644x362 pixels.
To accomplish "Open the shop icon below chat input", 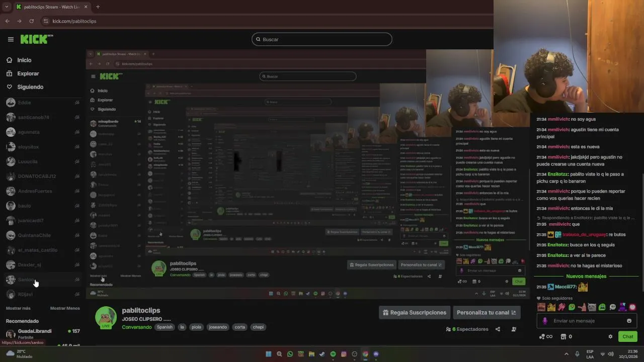I will pos(567,337).
